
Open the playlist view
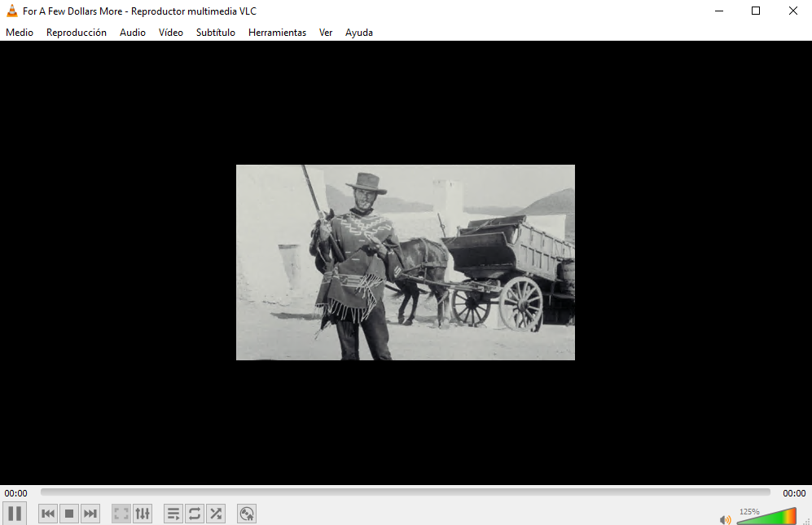[173, 514]
